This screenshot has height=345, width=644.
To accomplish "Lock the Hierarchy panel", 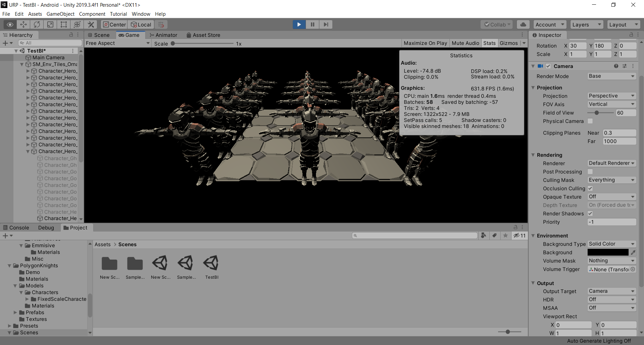I will pos(71,35).
